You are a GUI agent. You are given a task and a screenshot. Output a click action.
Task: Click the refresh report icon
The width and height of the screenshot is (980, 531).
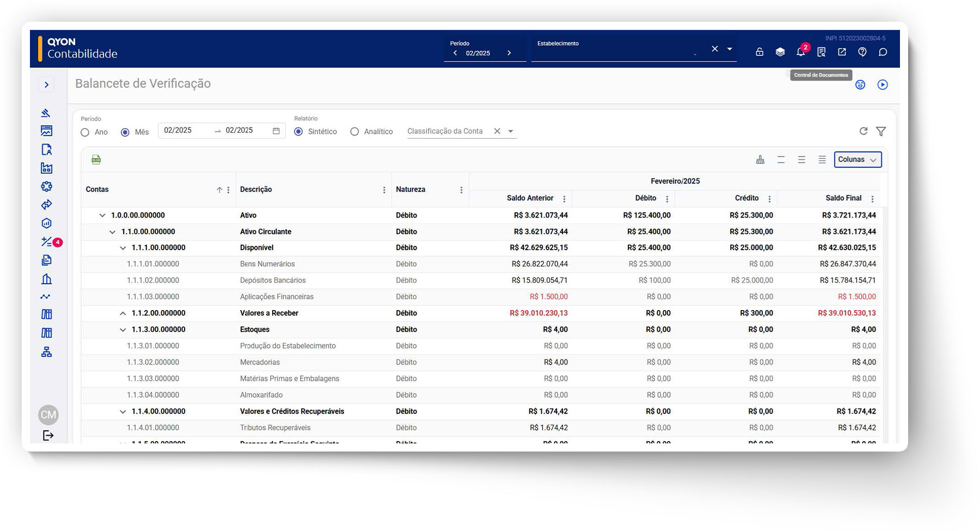point(863,131)
